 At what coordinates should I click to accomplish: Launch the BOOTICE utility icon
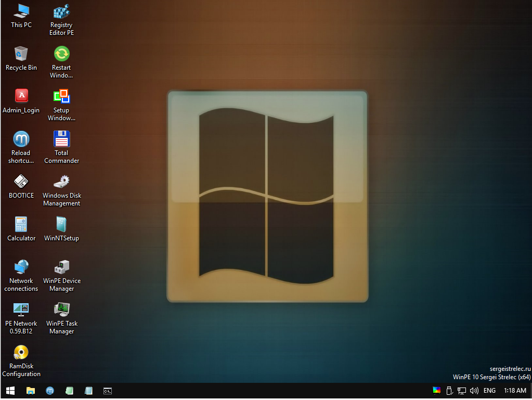[x=21, y=182]
